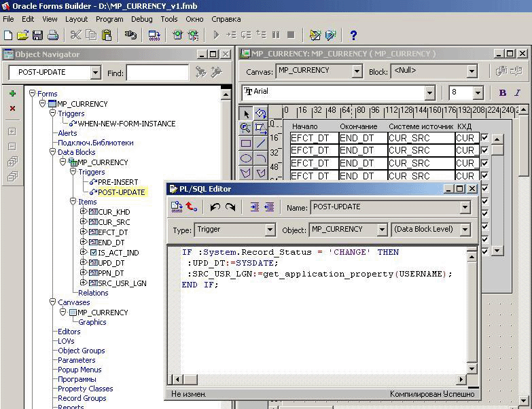Click the Open file toolbar icon
Screen dimensions: 532x409
[22, 35]
